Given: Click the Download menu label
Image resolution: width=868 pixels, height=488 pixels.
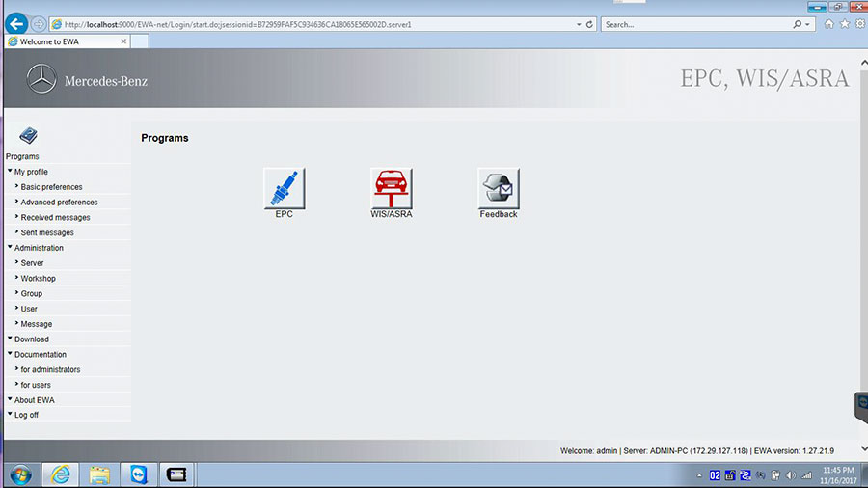Looking at the screenshot, I should click(x=32, y=339).
